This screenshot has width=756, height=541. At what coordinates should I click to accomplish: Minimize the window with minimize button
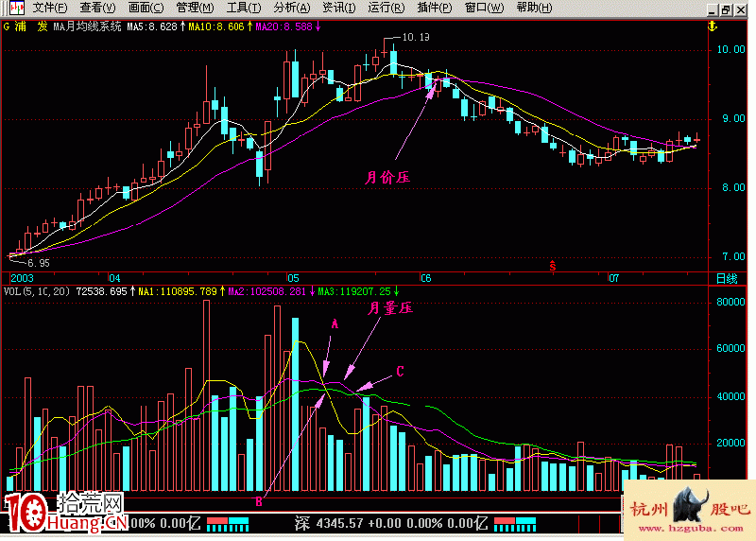click(x=713, y=9)
